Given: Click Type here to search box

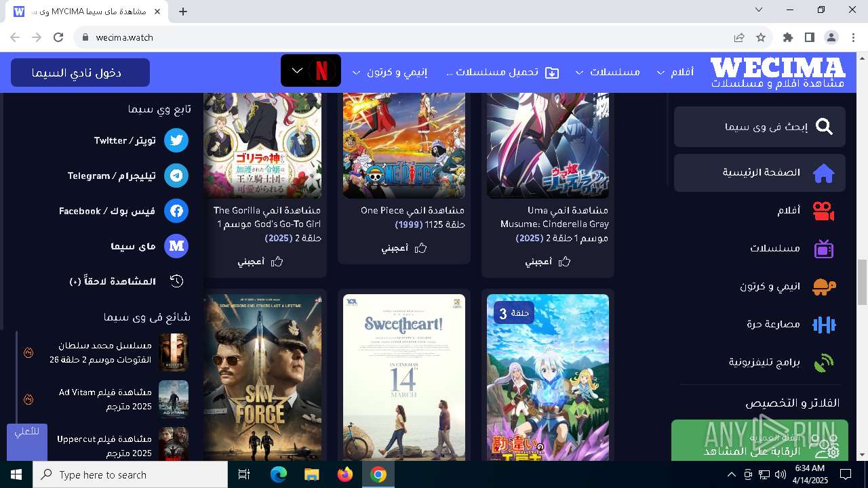Looking at the screenshot, I should tap(130, 474).
